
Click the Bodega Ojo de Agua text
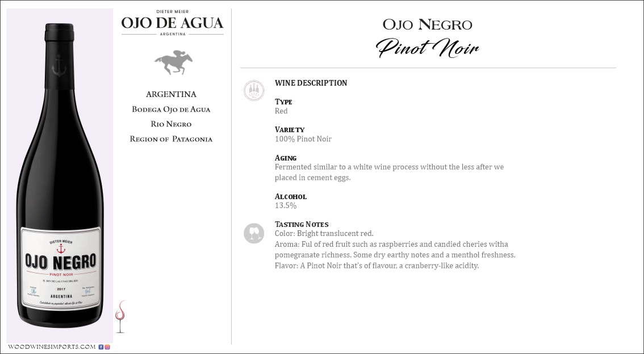pyautogui.click(x=171, y=109)
